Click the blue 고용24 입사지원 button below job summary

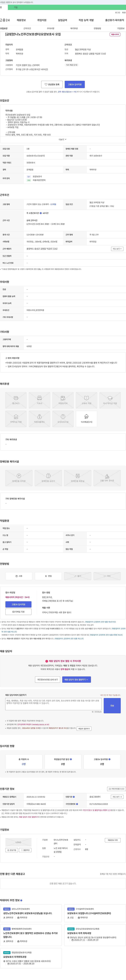point(75,84)
